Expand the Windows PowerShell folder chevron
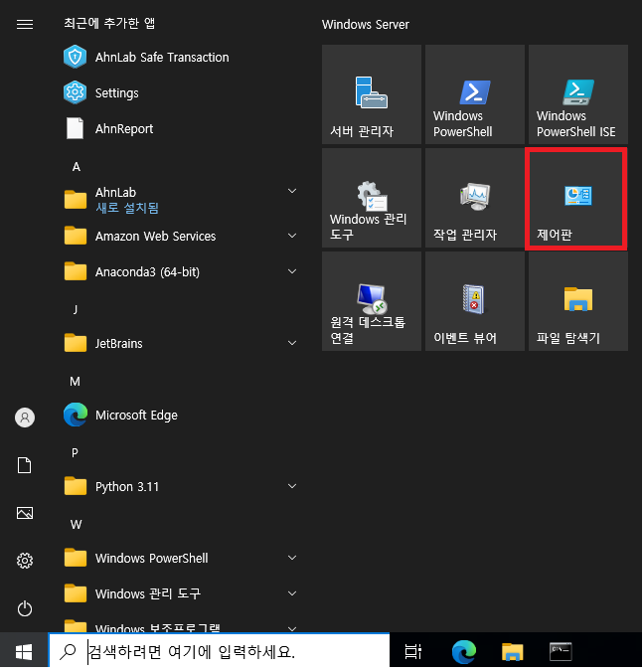 292,559
